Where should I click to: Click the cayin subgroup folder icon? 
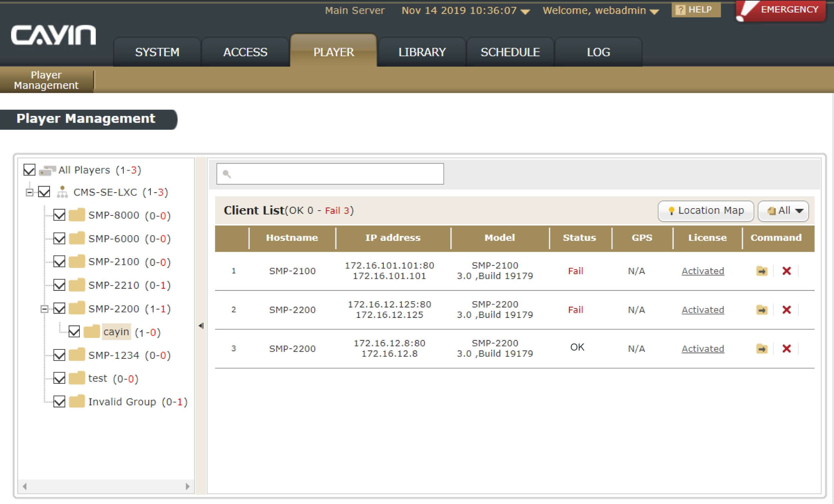(x=91, y=332)
